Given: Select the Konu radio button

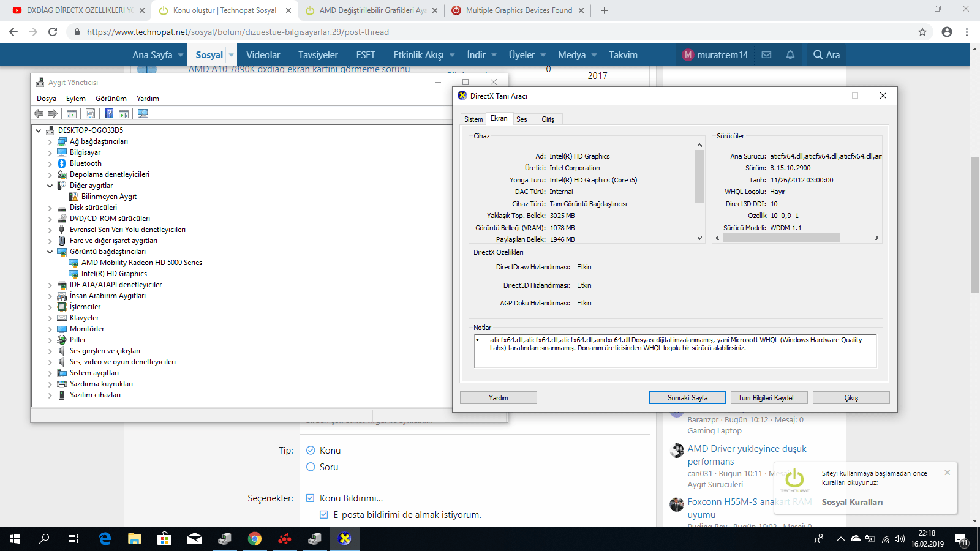Looking at the screenshot, I should (311, 451).
